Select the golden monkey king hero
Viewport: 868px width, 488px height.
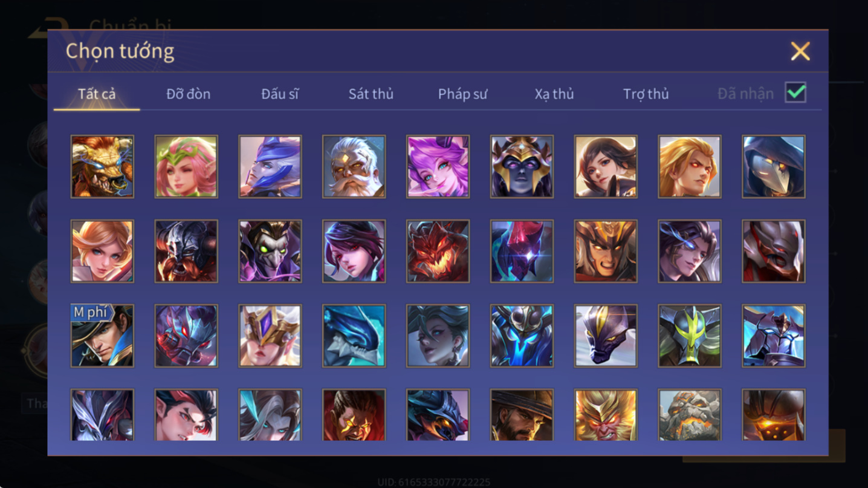tap(606, 415)
